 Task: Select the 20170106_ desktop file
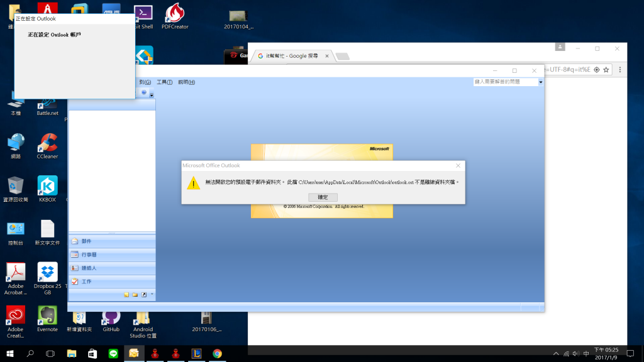(206, 322)
